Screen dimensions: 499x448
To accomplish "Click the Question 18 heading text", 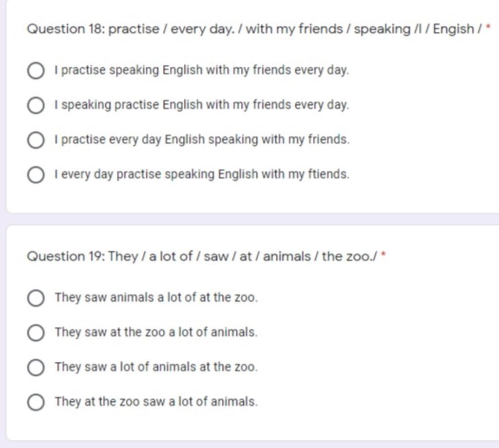I will tap(254, 29).
